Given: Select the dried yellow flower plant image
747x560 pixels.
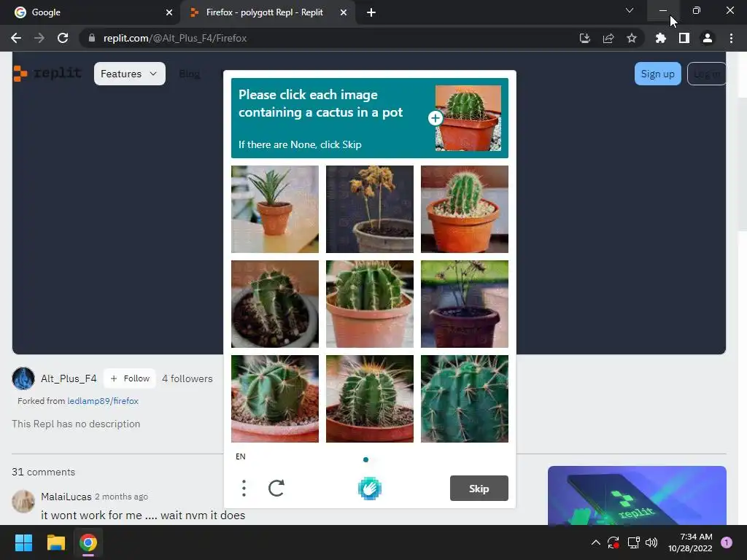Looking at the screenshot, I should click(x=370, y=209).
